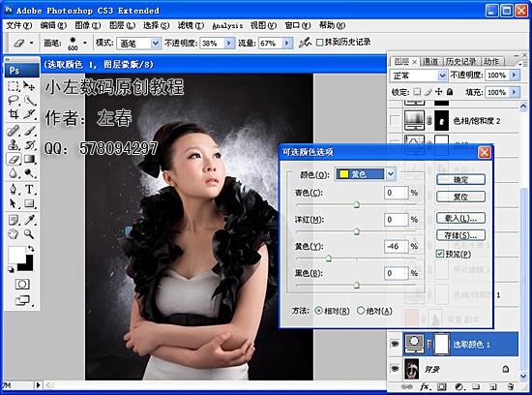
Task: Select the Crop tool
Action: coord(14,114)
